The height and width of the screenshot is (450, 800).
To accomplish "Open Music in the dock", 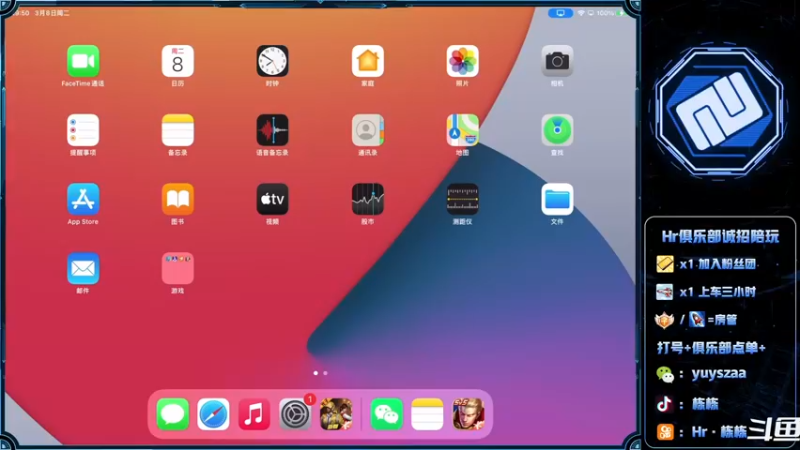I will click(x=254, y=414).
